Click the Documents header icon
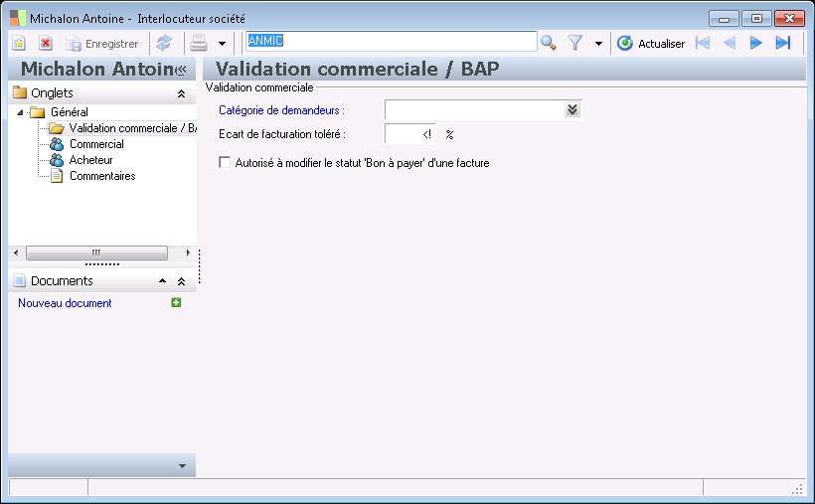 19,281
